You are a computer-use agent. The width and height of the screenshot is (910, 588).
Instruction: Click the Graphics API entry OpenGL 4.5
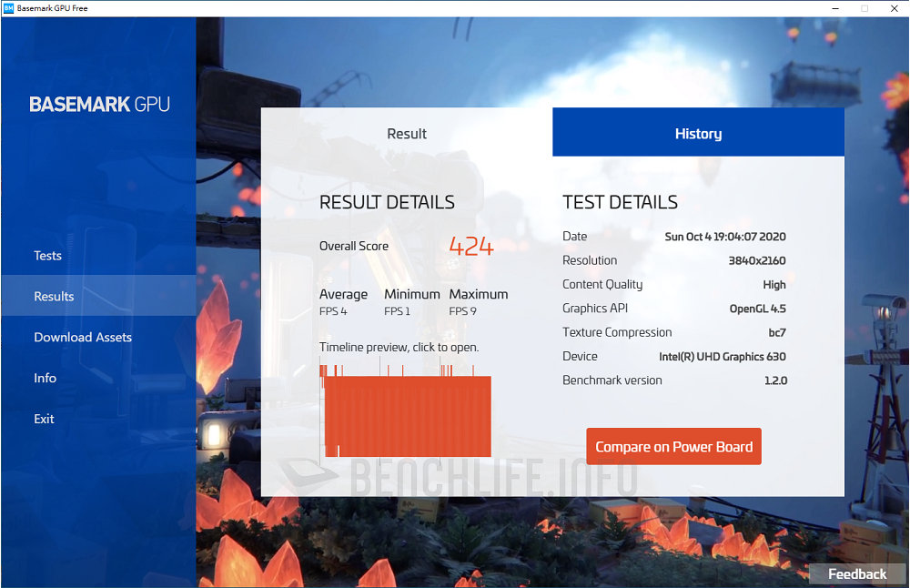757,309
